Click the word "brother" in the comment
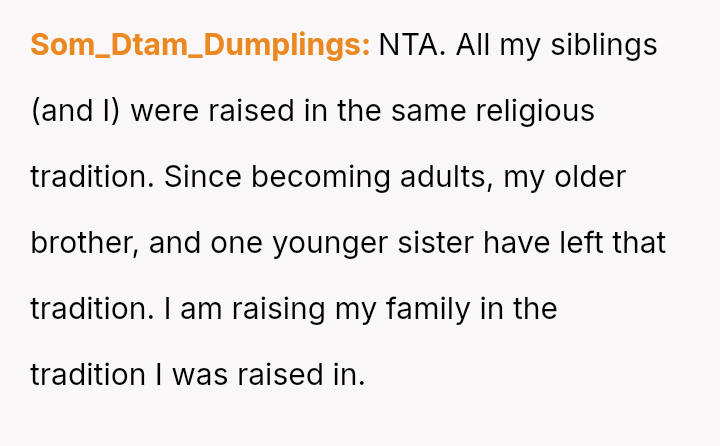This screenshot has width=720, height=446. 82,243
